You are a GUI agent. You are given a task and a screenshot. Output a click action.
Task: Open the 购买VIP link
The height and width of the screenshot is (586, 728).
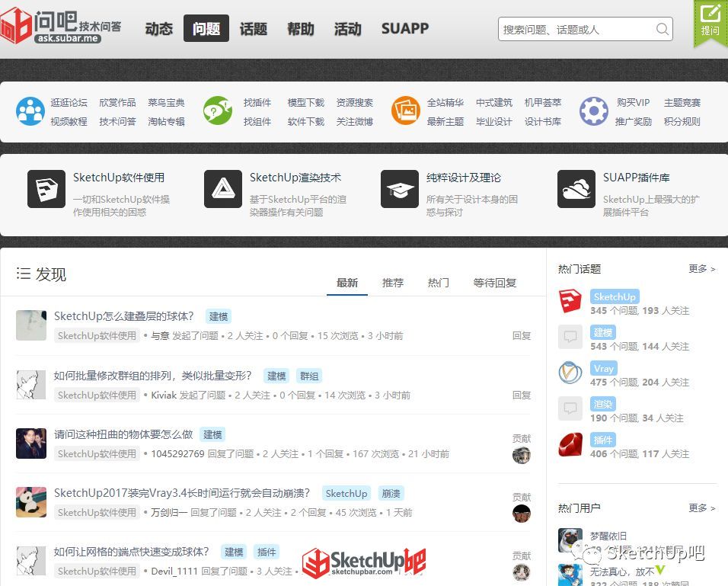coord(634,102)
